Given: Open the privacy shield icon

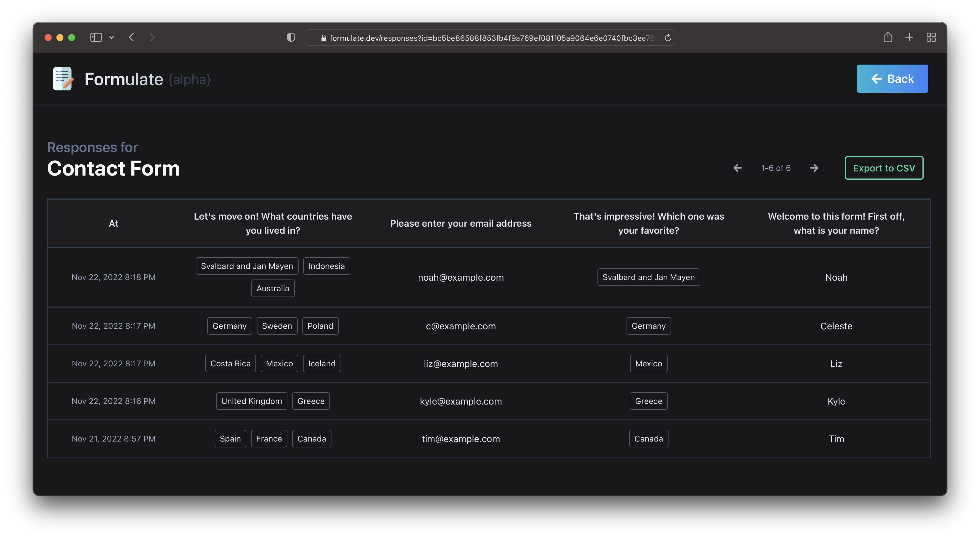Looking at the screenshot, I should coord(291,37).
